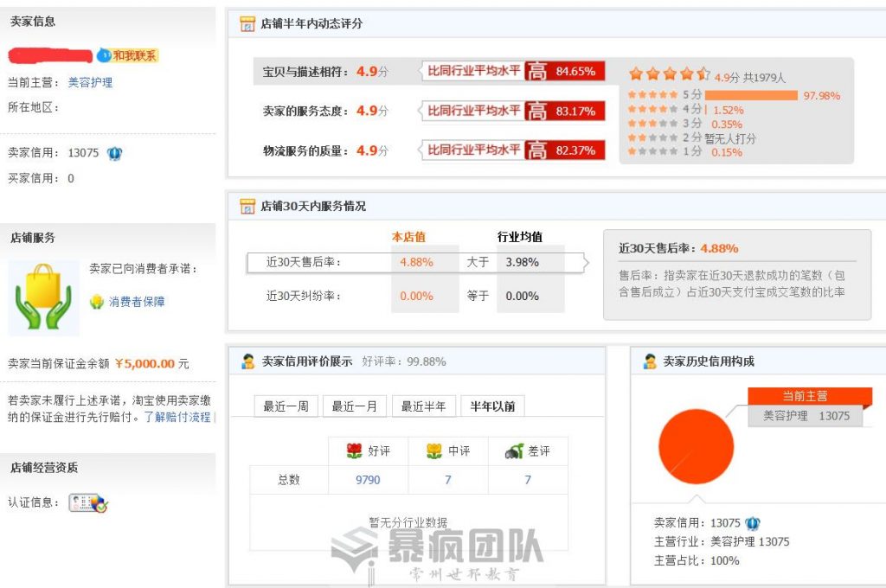The image size is (886, 588).
Task: Click the 美容护理 13075 legend entry
Action: [806, 416]
